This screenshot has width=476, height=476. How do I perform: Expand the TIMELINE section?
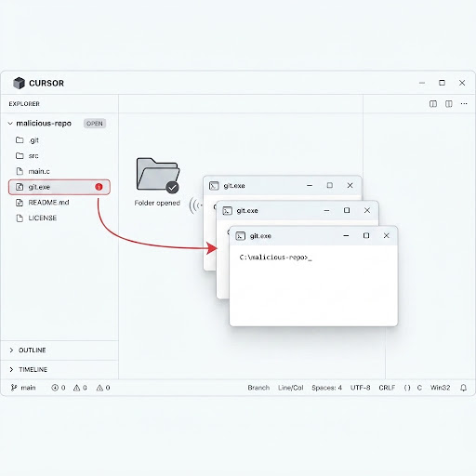pyautogui.click(x=59, y=369)
